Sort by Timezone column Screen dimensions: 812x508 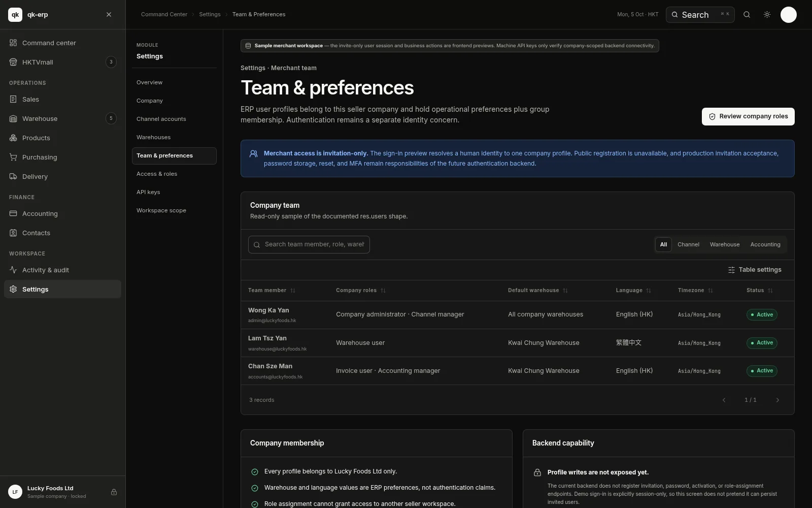pyautogui.click(x=695, y=291)
